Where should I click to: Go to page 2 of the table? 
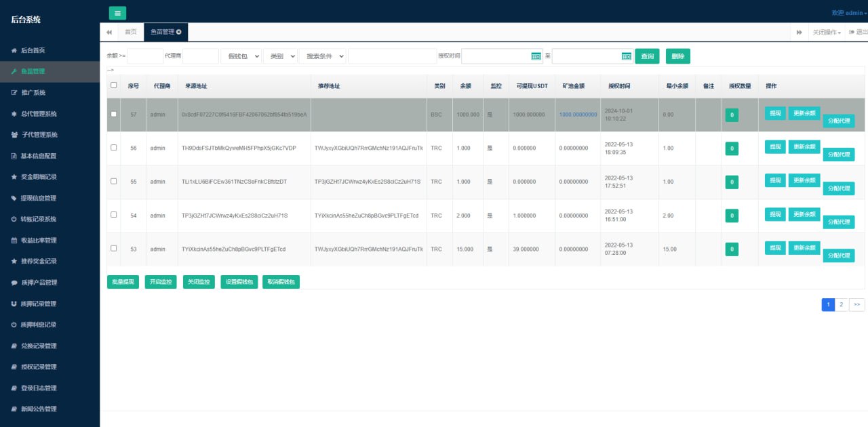[x=841, y=305]
